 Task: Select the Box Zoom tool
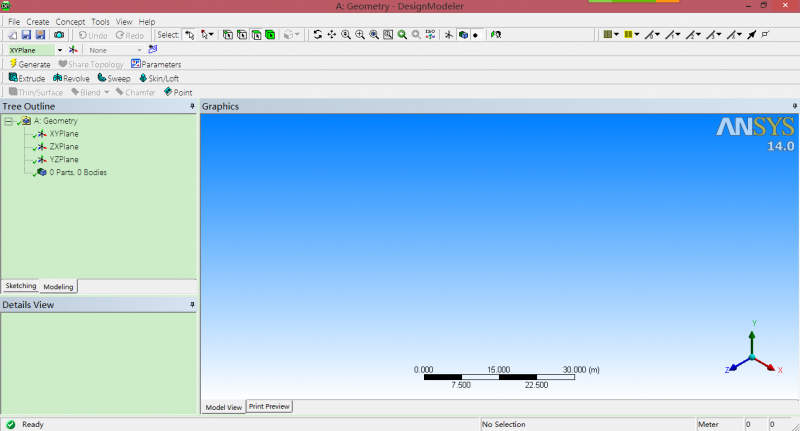[360, 35]
